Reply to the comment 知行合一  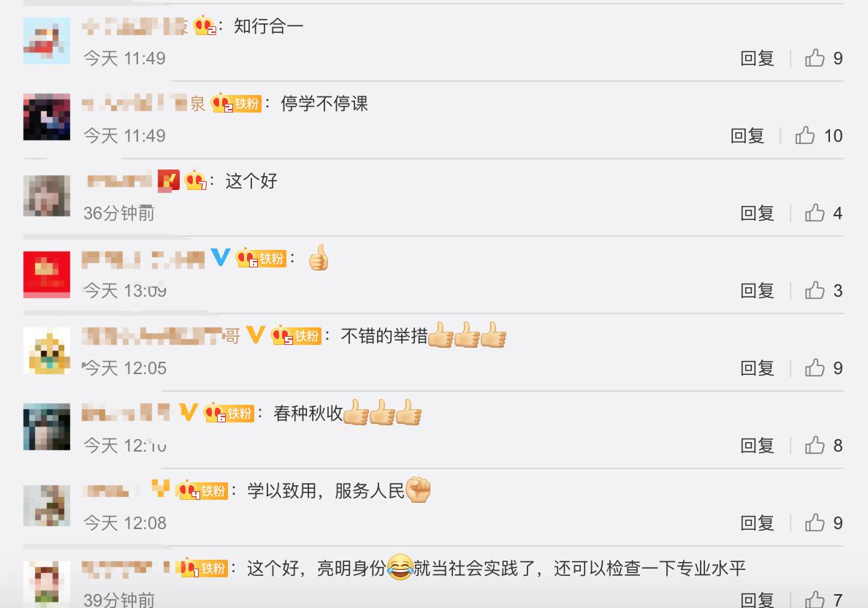coord(757,58)
